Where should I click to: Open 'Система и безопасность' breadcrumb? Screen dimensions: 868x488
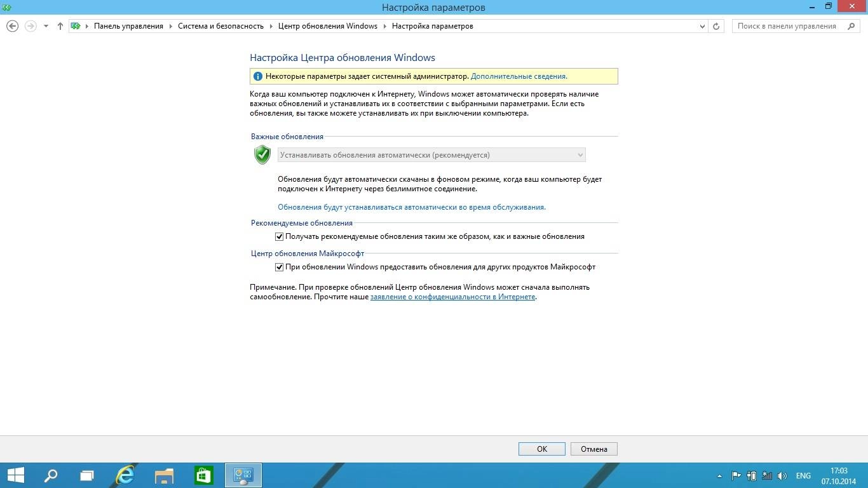220,26
